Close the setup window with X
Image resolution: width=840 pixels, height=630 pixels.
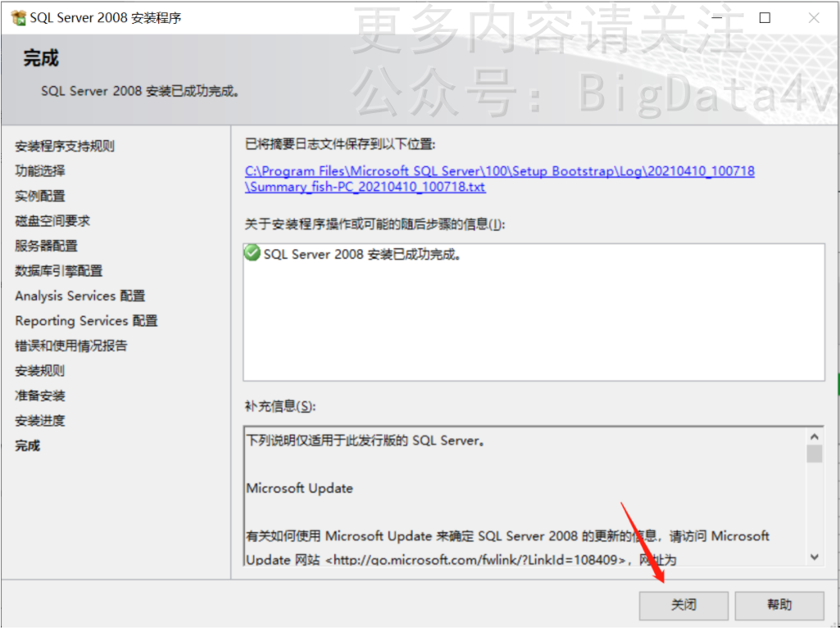tap(814, 18)
